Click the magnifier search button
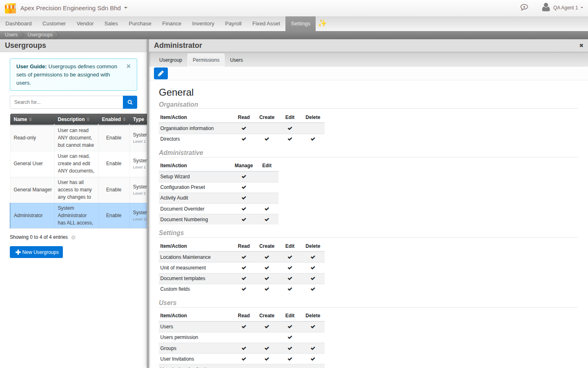This screenshot has height=368, width=588. click(x=130, y=102)
